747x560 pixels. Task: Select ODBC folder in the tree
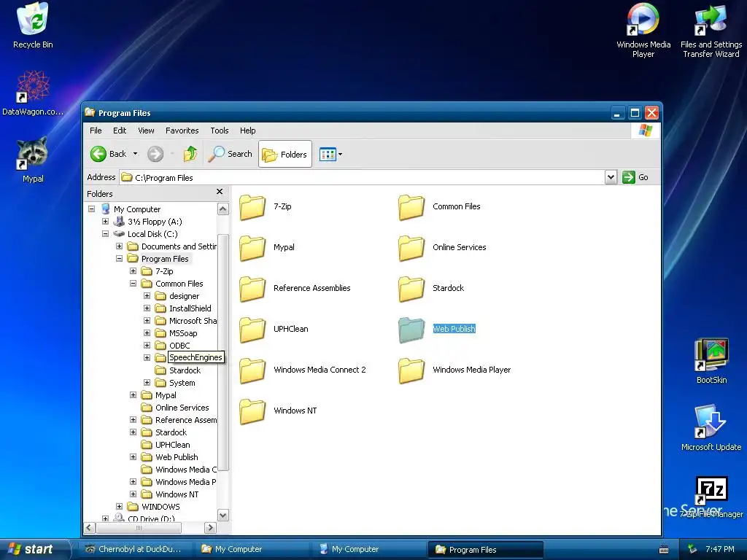click(x=179, y=345)
